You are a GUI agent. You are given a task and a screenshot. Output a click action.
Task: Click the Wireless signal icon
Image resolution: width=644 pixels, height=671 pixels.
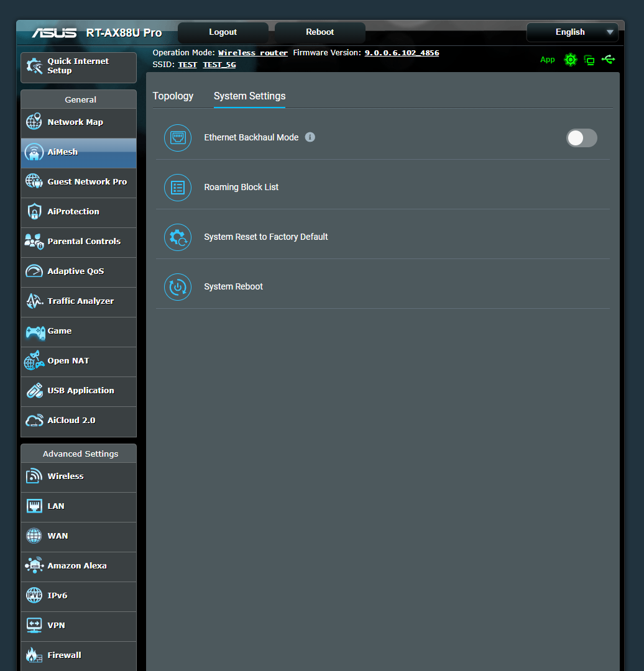pyautogui.click(x=34, y=476)
